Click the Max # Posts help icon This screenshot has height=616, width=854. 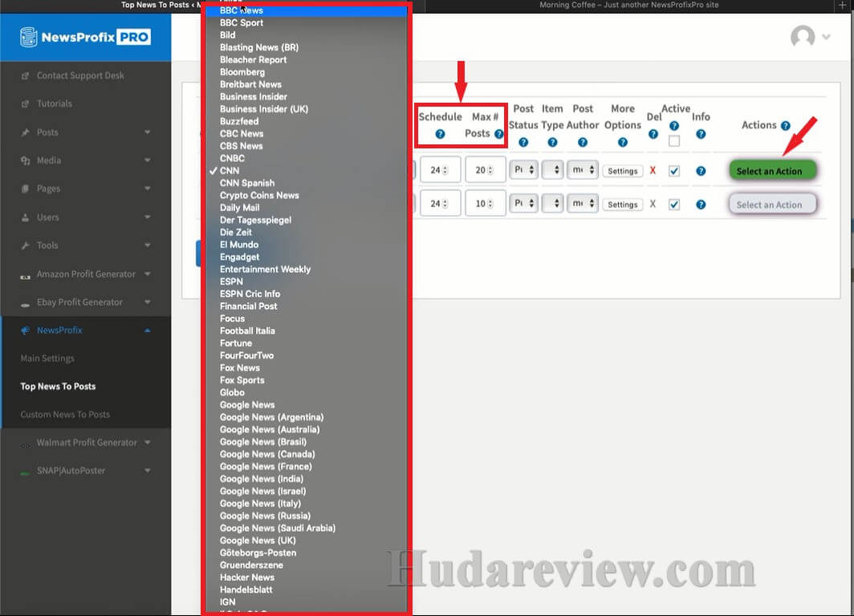(498, 134)
